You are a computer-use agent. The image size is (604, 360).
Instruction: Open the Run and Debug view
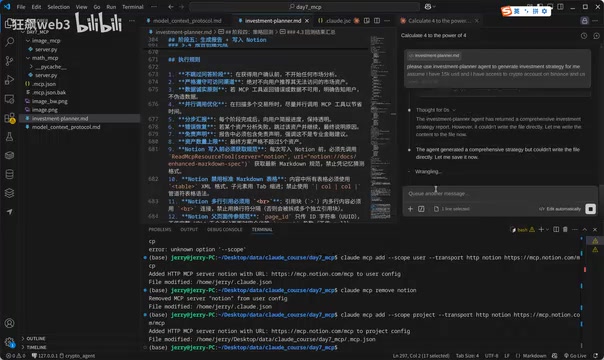coord(9,79)
